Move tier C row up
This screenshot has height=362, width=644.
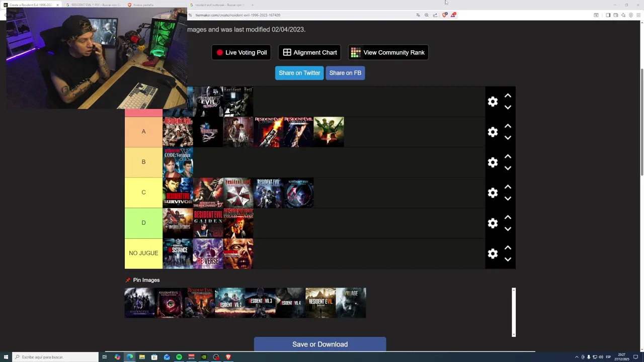click(x=508, y=187)
